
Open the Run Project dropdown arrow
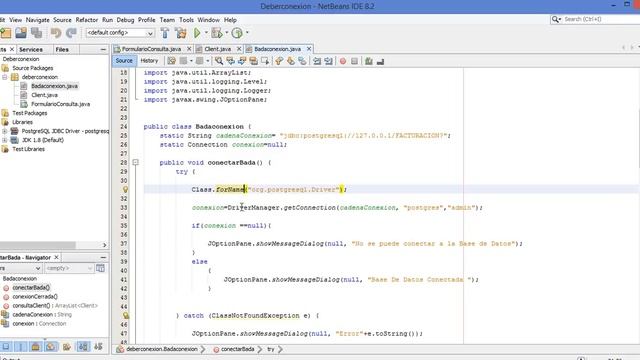point(206,33)
